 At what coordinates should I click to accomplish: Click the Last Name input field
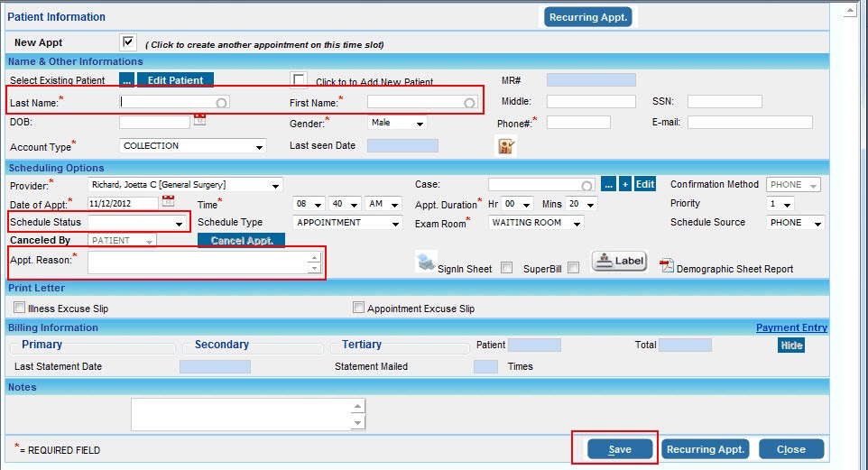click(173, 103)
